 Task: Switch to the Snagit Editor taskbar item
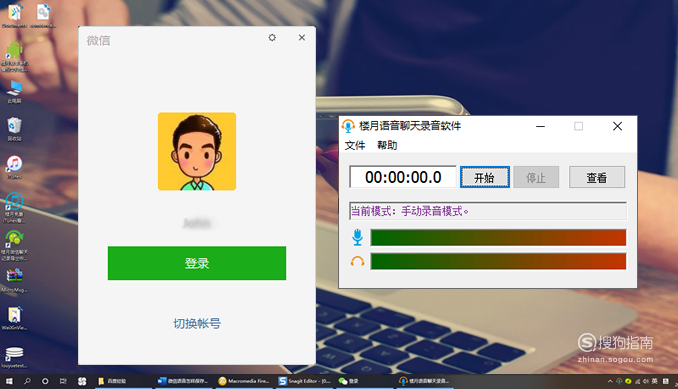coord(305,381)
